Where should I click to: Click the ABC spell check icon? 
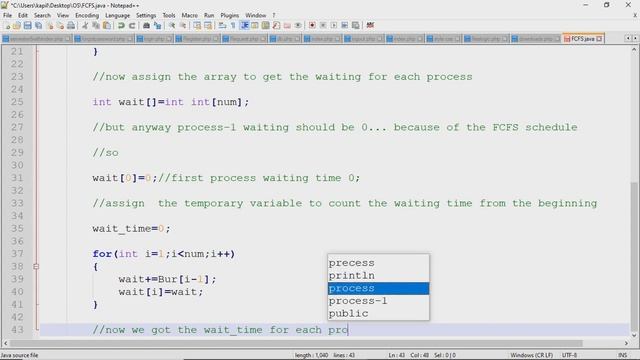point(370,25)
